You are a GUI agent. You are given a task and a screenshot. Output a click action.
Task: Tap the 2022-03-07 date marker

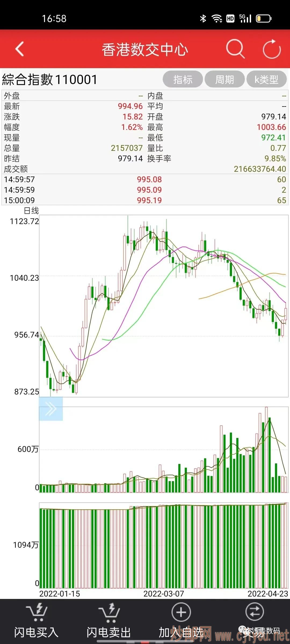[x=164, y=594]
